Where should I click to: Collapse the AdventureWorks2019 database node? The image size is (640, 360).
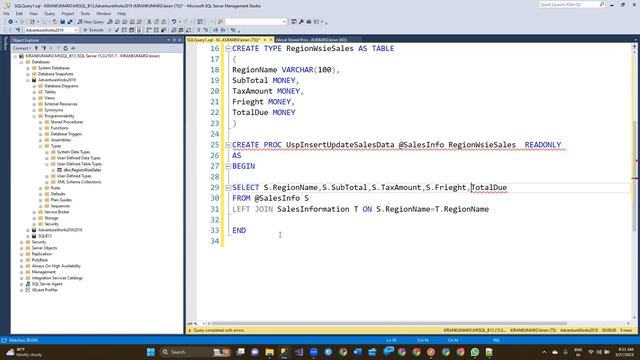point(28,80)
